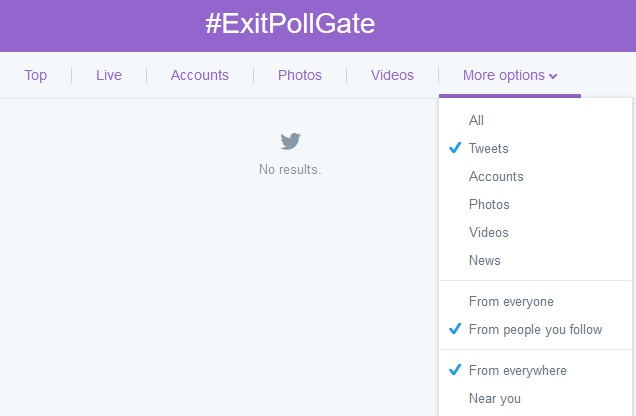Pick Videos in the dropdown menu
Screen dimensions: 636x416
488,232
